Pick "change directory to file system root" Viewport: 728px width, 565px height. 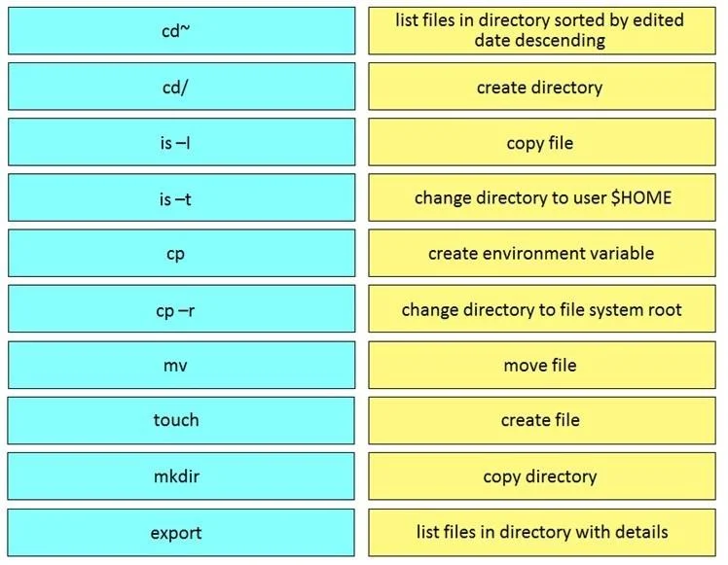(x=542, y=309)
